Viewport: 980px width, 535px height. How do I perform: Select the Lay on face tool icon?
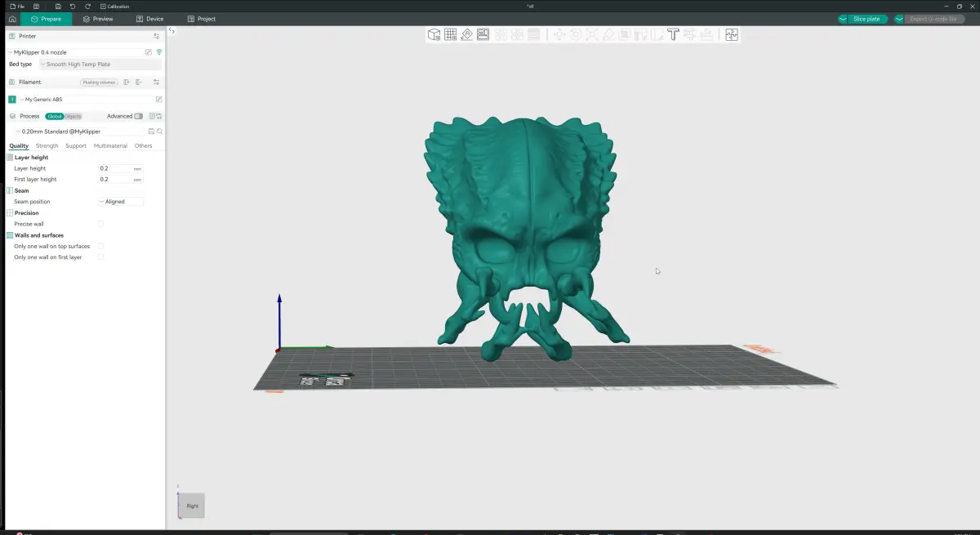click(608, 34)
